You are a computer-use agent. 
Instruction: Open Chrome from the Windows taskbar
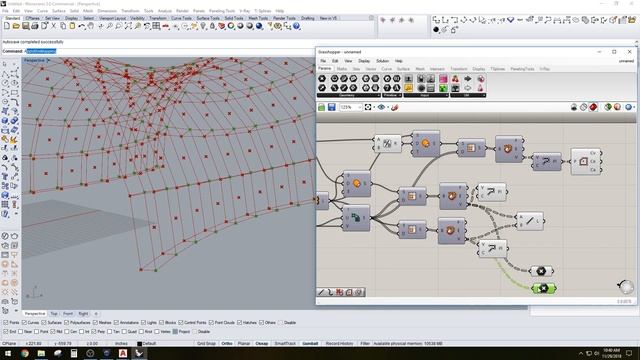point(25,353)
